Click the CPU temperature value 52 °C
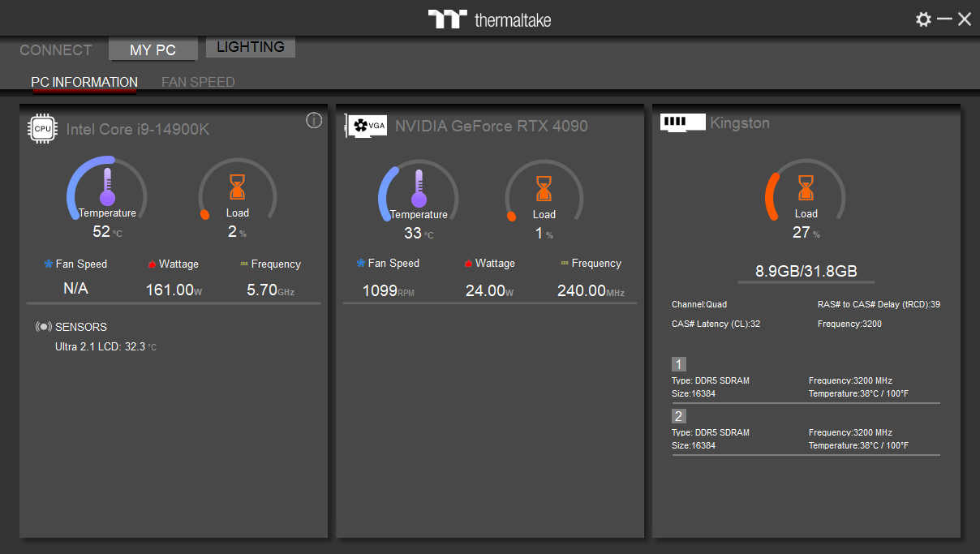 coord(107,232)
